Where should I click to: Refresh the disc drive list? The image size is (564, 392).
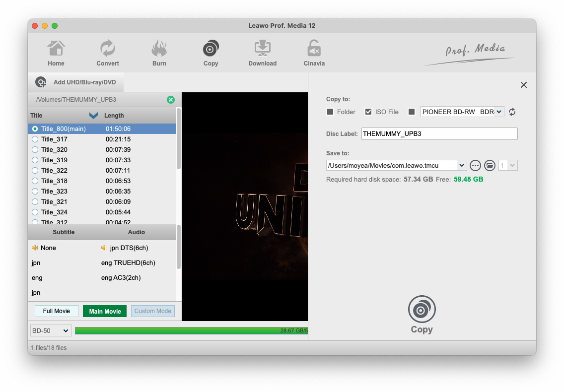pyautogui.click(x=512, y=112)
